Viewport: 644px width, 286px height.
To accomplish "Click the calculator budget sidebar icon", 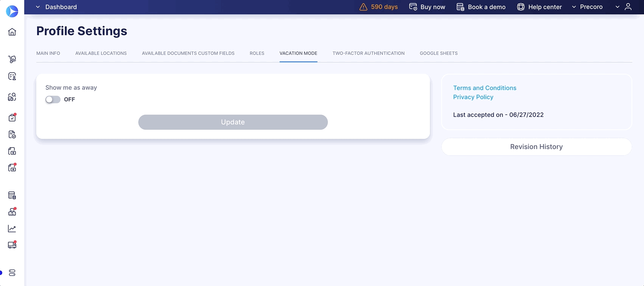I will [12, 196].
